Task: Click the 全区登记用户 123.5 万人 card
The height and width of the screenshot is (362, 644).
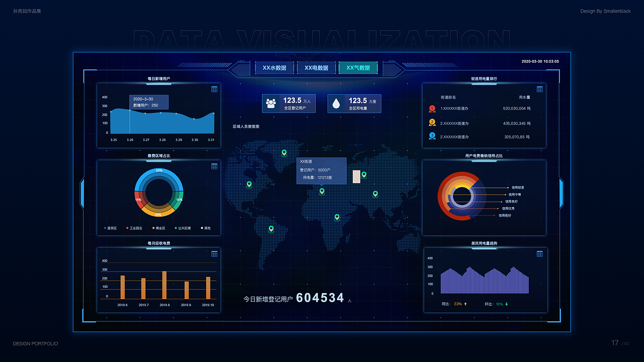Action: pos(289,104)
